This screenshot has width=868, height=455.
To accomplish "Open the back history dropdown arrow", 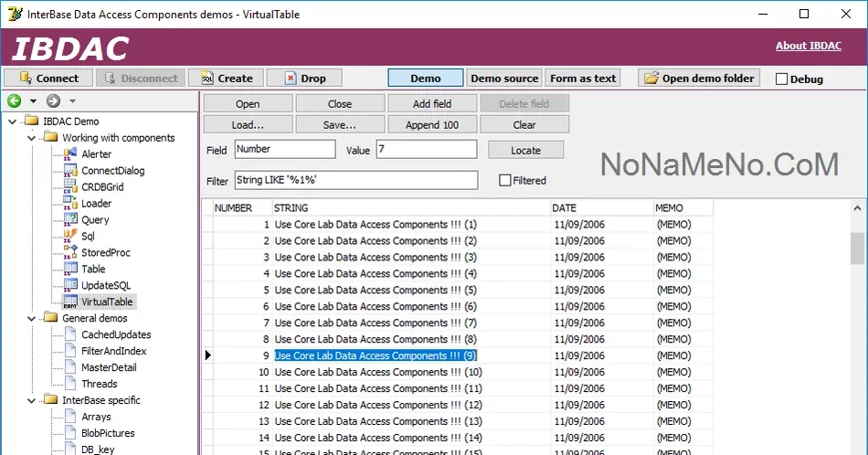I will (x=33, y=101).
